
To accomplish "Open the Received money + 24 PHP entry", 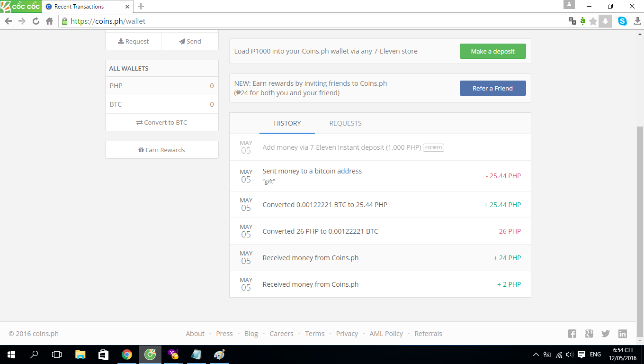I will 380,258.
